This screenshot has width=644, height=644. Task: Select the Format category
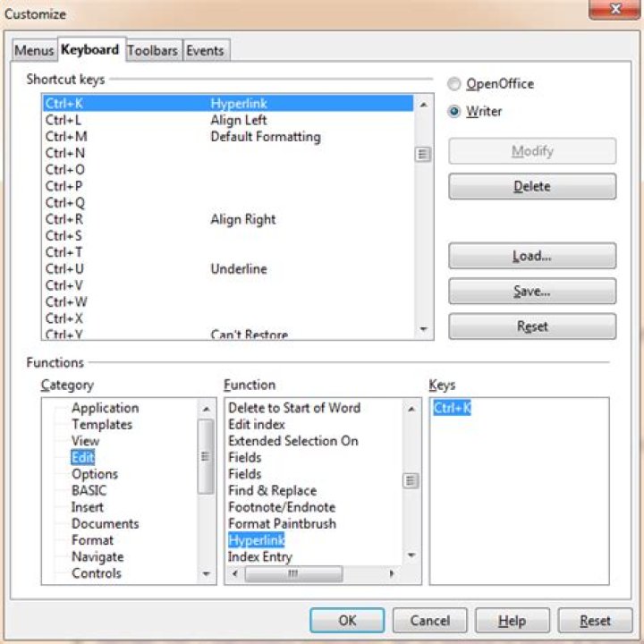tap(92, 540)
